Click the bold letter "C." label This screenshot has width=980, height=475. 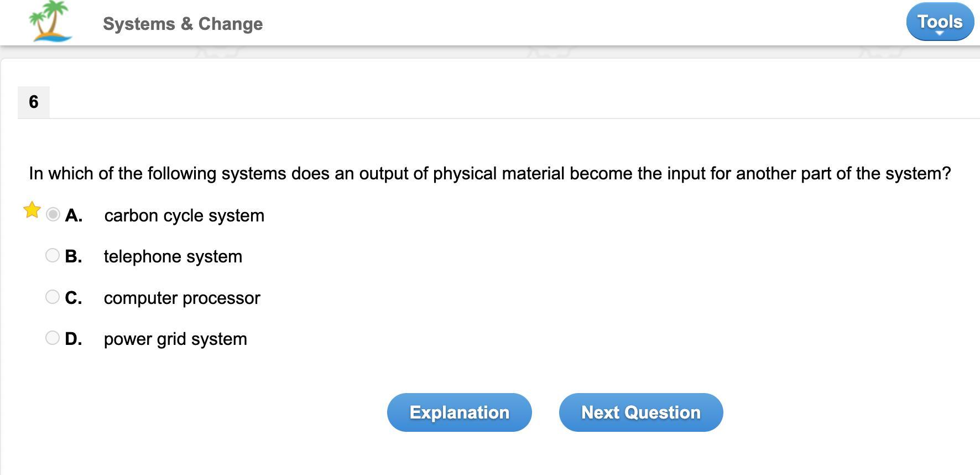[74, 298]
